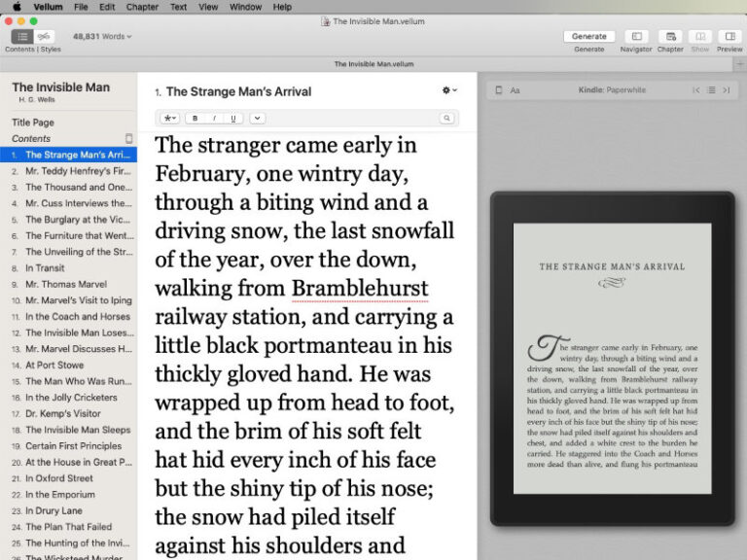Select chapter The Strange Man's Arrival

(x=69, y=155)
